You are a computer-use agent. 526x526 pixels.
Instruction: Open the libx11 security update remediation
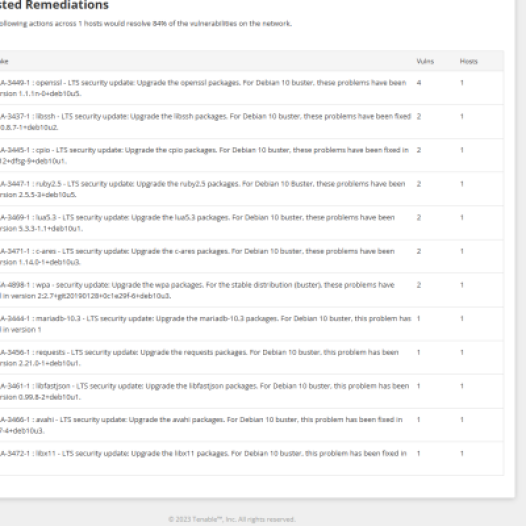(252, 459)
